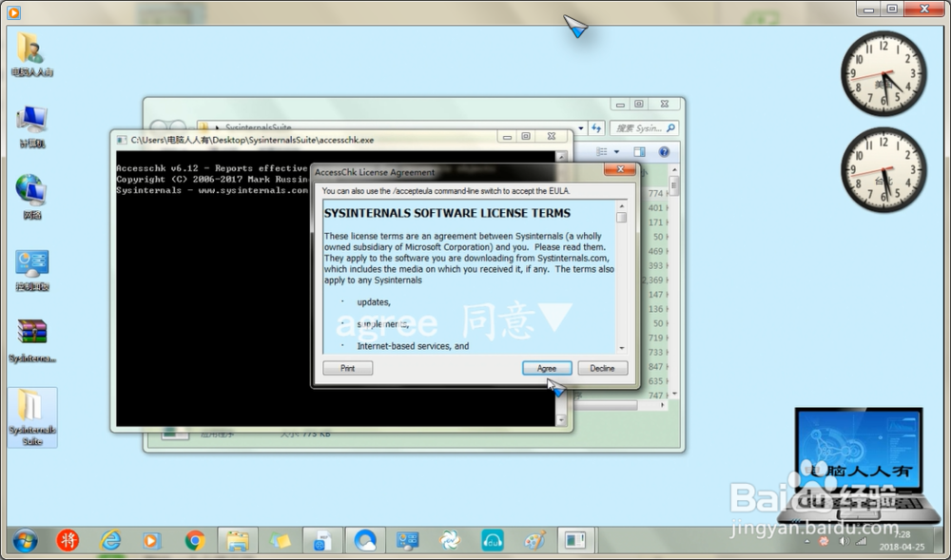This screenshot has height=560, width=951.
Task: Minimize the accesschk.exe console window
Action: pyautogui.click(x=507, y=137)
